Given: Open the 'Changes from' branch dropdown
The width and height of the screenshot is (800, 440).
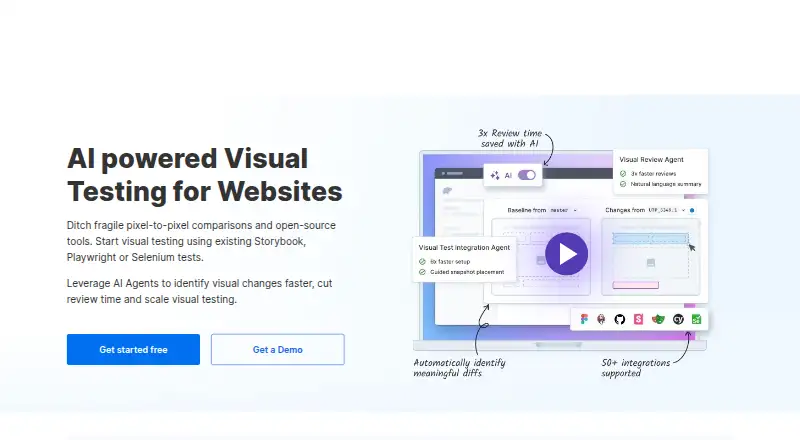Looking at the screenshot, I should [667, 210].
